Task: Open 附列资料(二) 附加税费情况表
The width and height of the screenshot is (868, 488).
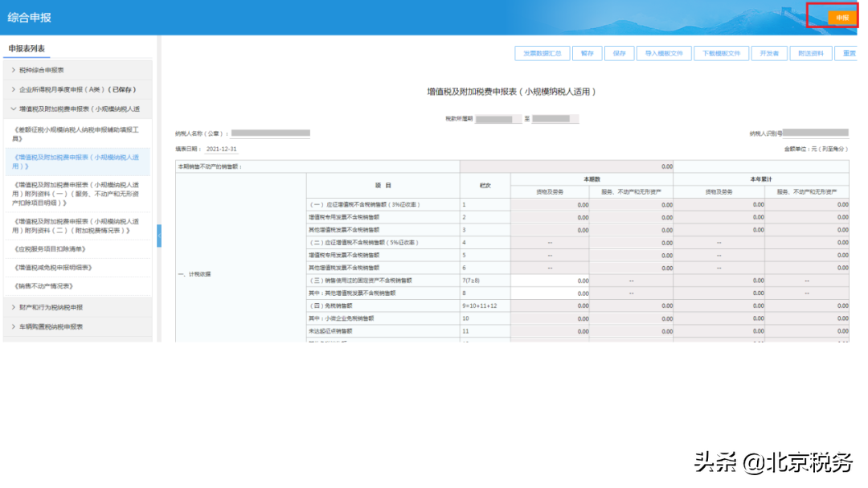Action: tap(77, 226)
